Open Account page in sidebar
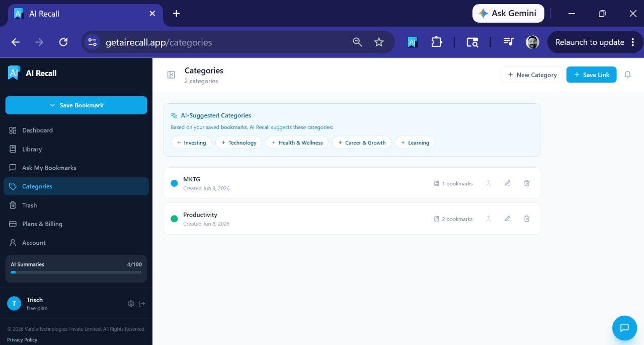 point(76,243)
